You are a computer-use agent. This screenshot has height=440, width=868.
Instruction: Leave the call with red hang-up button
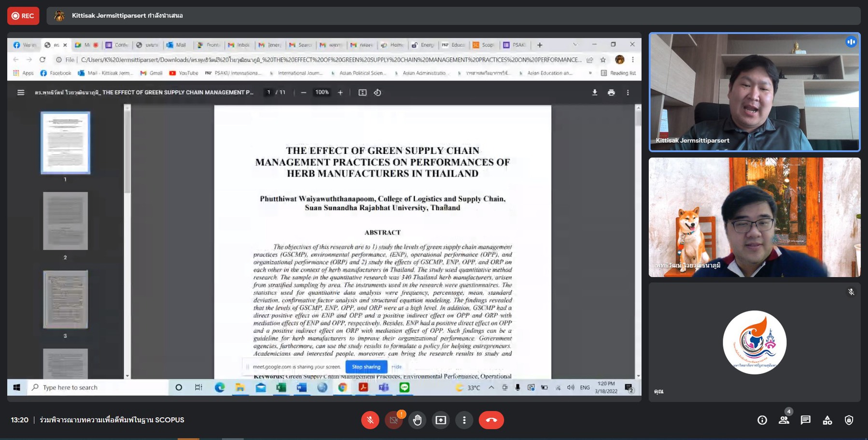tap(491, 420)
